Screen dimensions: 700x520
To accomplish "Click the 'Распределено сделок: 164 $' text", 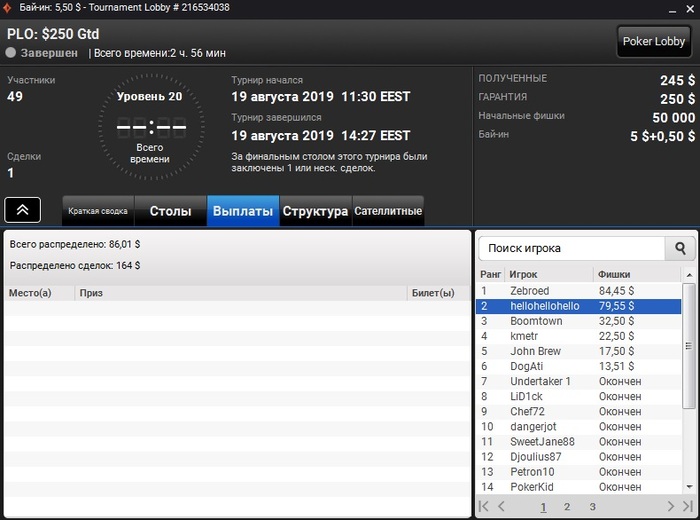I will [x=75, y=266].
